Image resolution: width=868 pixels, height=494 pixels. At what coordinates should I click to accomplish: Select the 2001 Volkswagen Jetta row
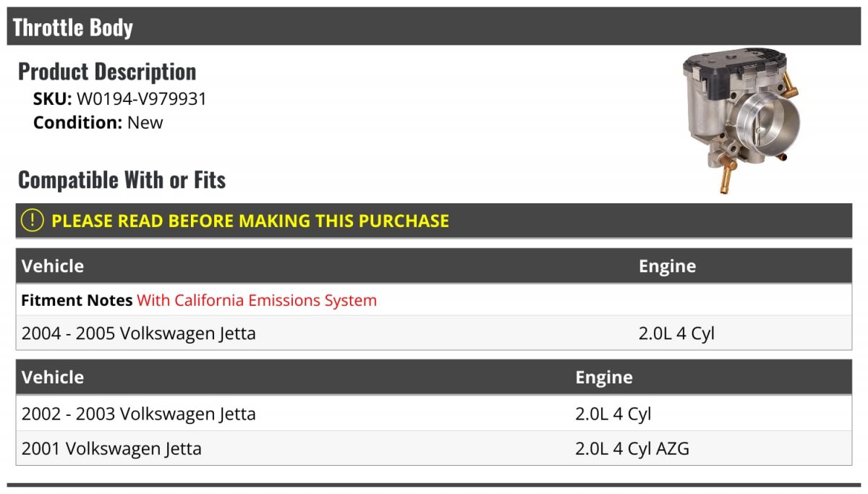111,448
